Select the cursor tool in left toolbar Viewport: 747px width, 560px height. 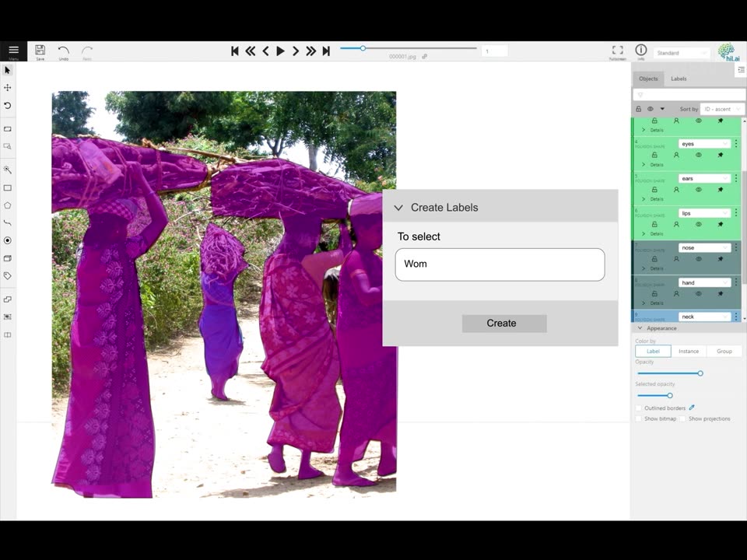pyautogui.click(x=7, y=71)
